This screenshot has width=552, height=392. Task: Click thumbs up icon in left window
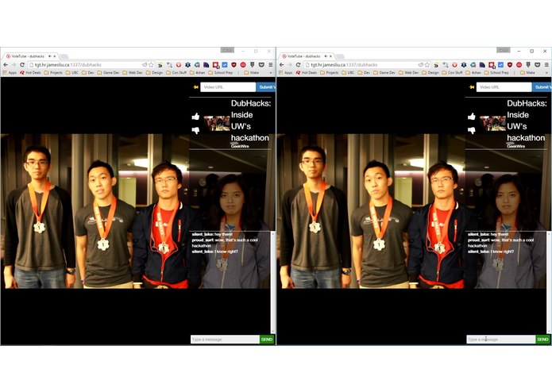195,117
